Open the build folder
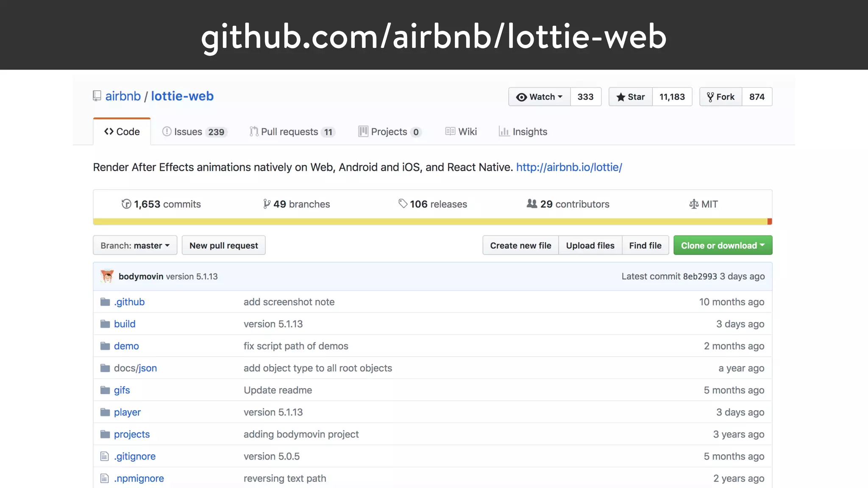 click(125, 324)
